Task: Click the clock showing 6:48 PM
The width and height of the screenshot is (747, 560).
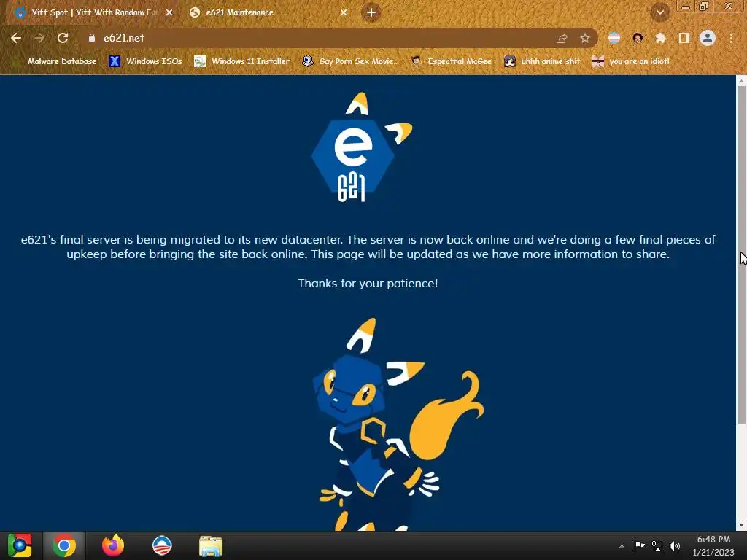Action: pos(713,545)
